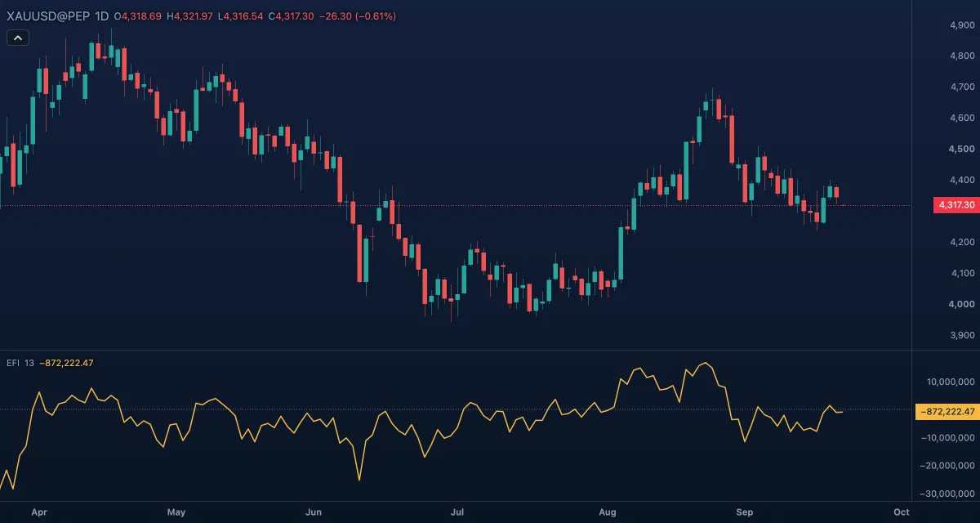Click the 1D interval label
Image resolution: width=980 pixels, height=523 pixels.
102,16
